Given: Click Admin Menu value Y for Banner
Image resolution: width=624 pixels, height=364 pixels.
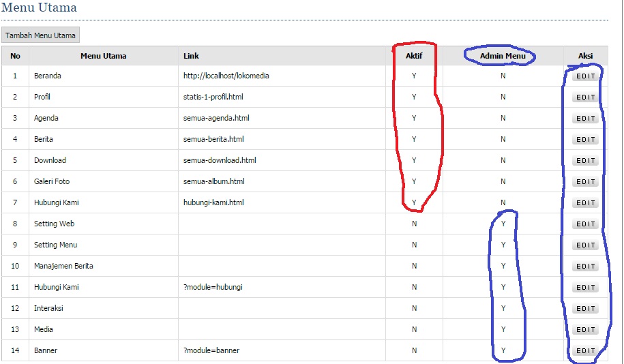Looking at the screenshot, I should tap(503, 350).
